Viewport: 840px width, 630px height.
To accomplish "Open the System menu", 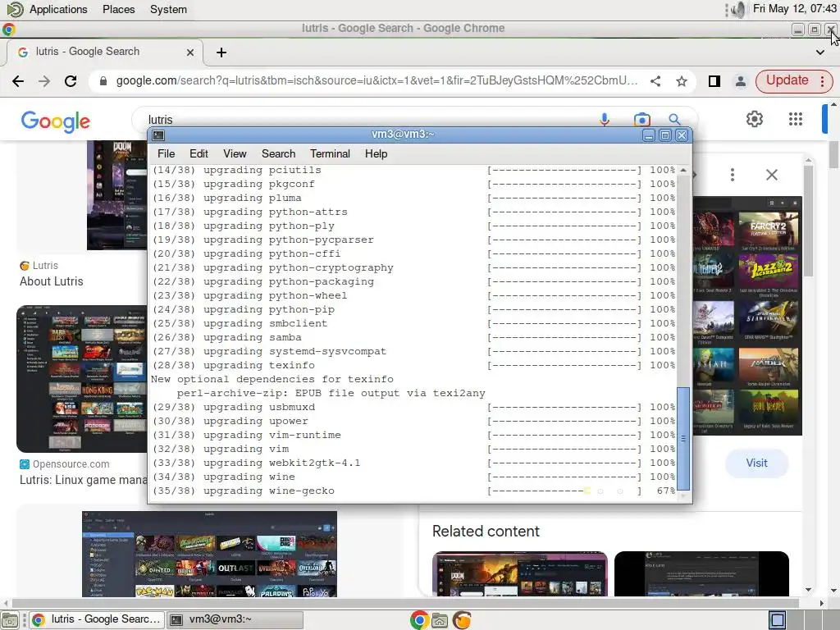I will click(168, 9).
